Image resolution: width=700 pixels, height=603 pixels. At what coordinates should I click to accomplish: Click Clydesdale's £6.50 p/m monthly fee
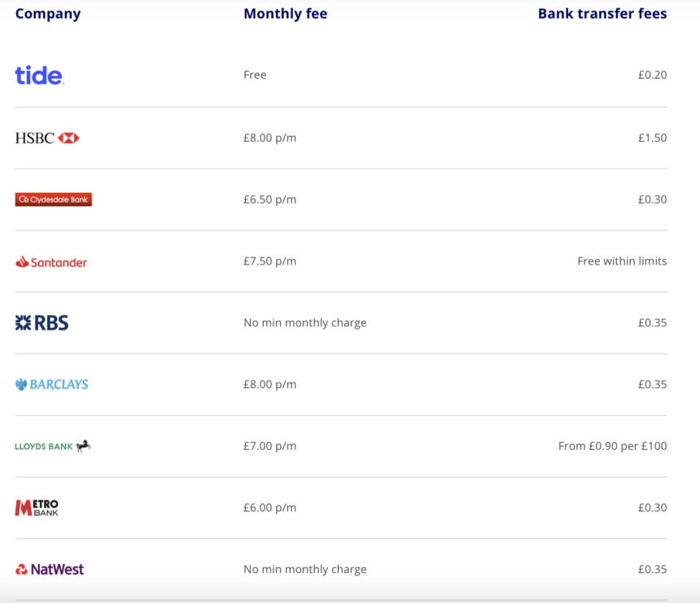coord(269,199)
